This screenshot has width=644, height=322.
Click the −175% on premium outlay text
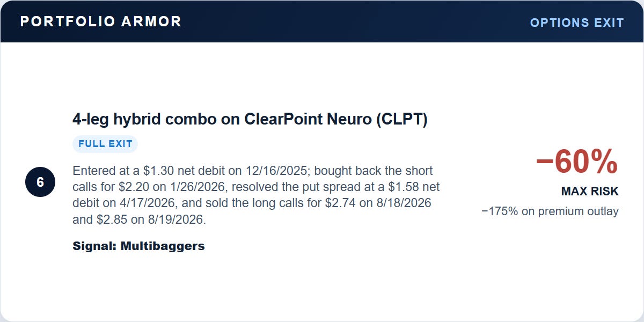tap(550, 211)
